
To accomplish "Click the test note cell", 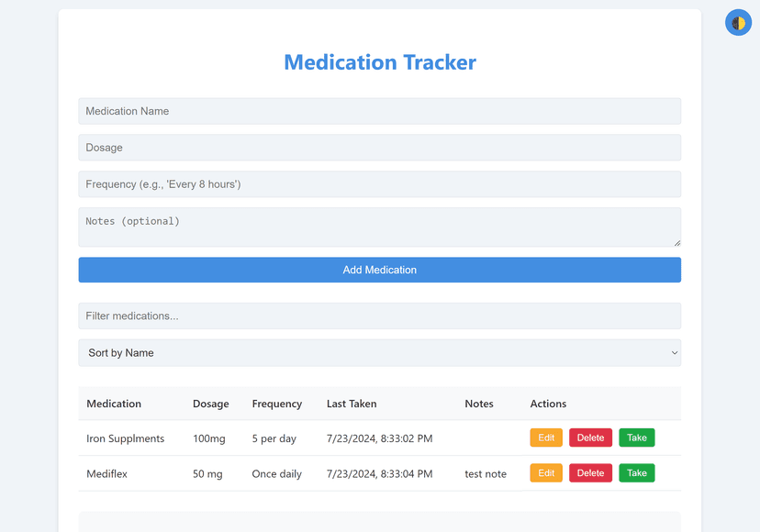I will pyautogui.click(x=486, y=474).
